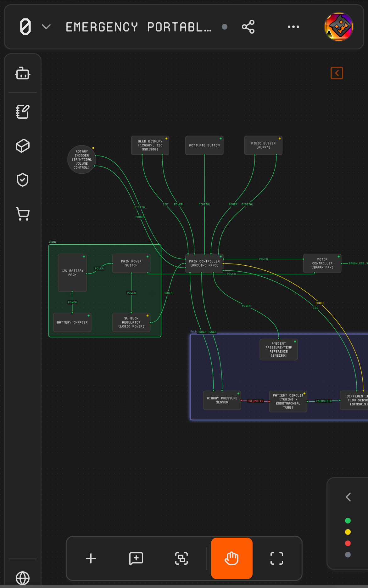Select the 12V Battery Pack node
Screen dimensions: 368x588
click(72, 273)
